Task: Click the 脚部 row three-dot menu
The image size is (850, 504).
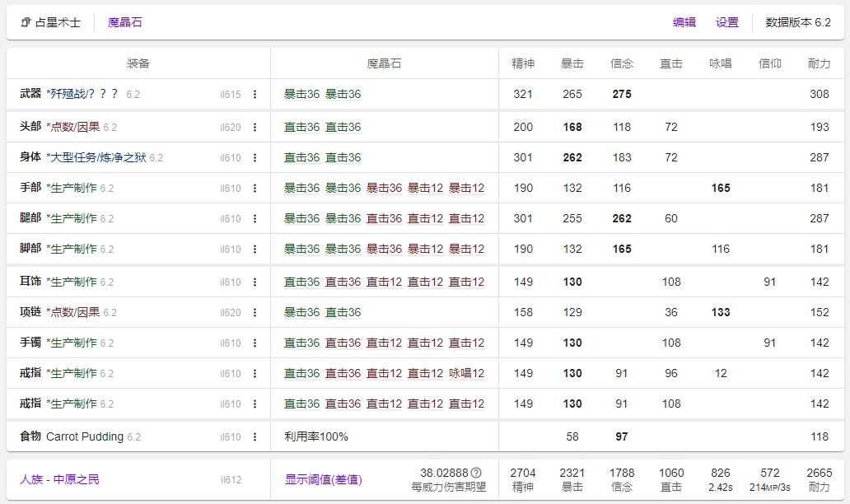Action: pos(255,250)
